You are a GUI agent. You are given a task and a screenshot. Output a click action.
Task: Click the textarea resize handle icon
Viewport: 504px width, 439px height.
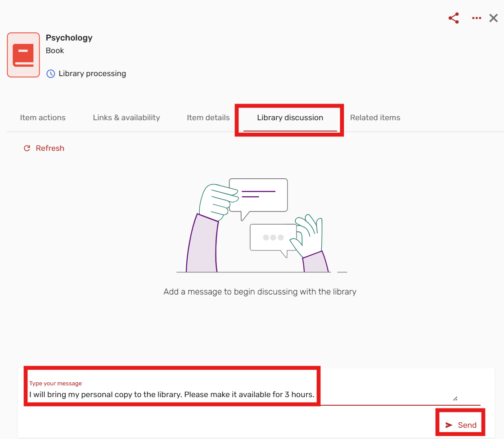[x=455, y=399]
